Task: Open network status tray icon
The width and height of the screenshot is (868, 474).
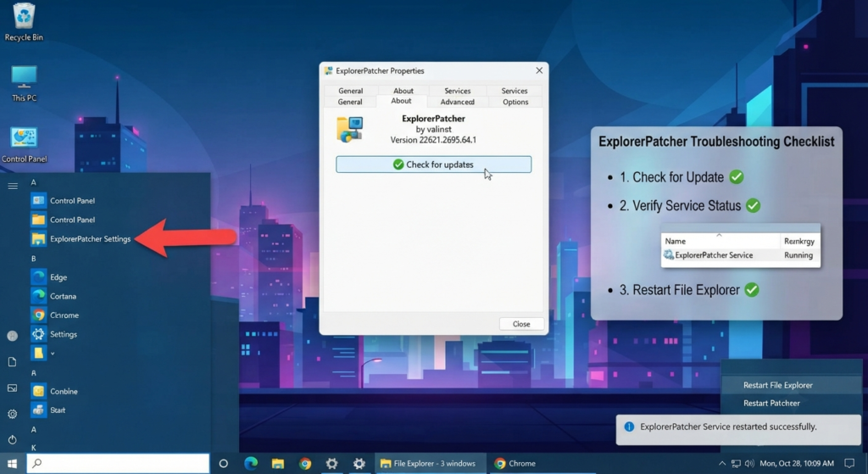Action: (736, 464)
